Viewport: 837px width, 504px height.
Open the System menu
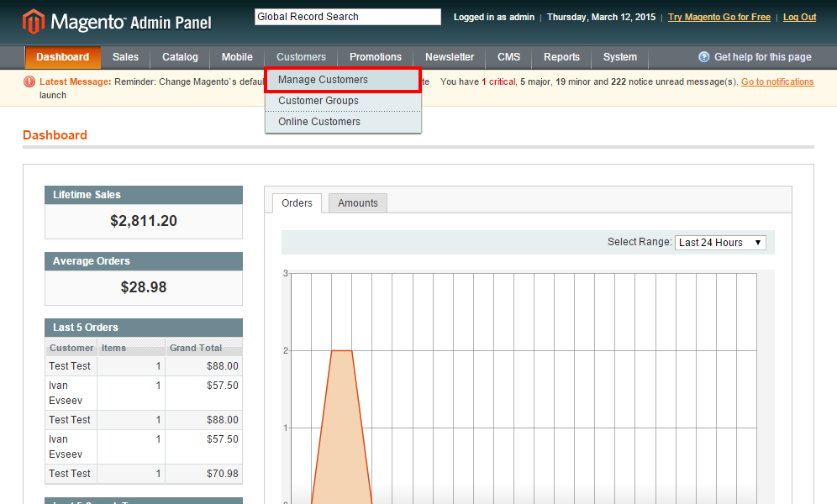click(619, 57)
